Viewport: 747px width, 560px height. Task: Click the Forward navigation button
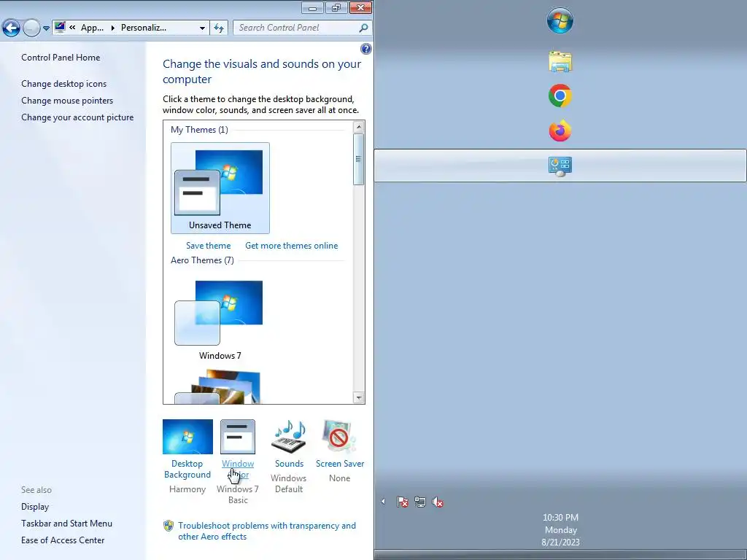point(31,28)
